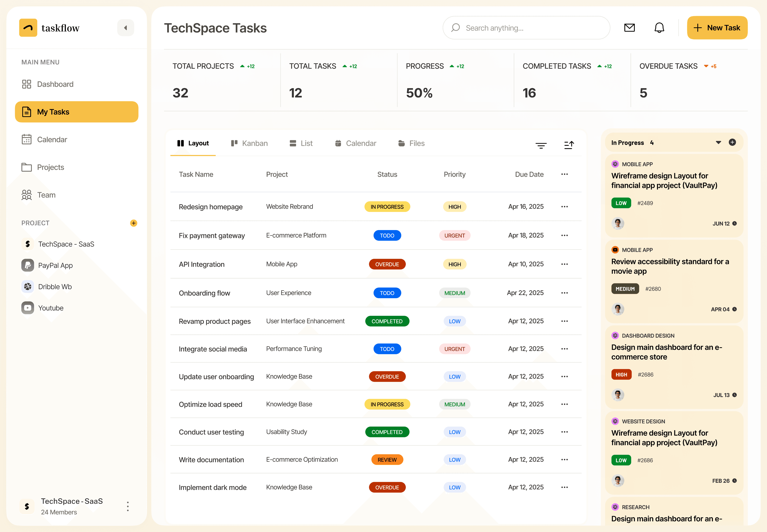
Task: Open the PayPal App project
Action: 55,265
